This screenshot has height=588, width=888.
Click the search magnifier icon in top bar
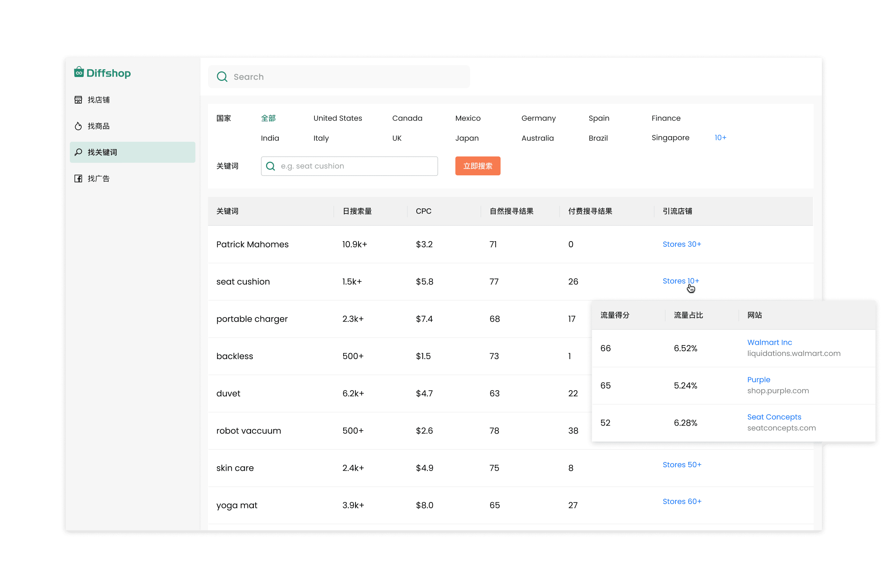pos(222,77)
